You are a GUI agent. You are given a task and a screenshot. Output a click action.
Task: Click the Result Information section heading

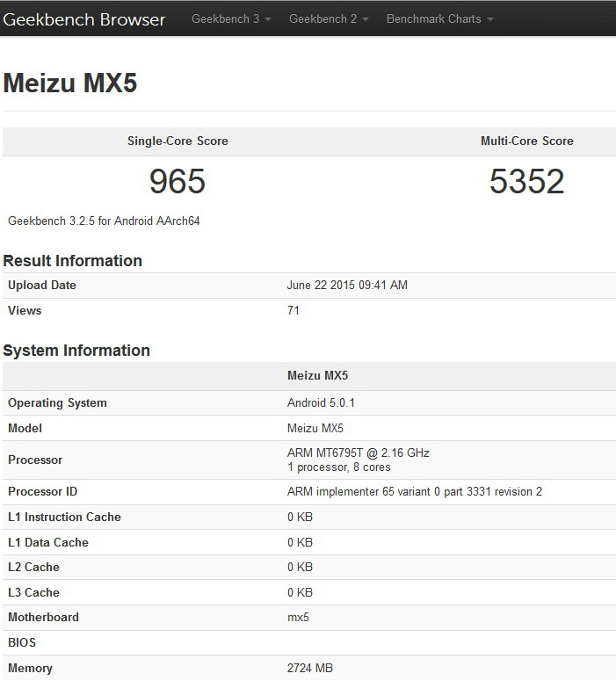point(72,261)
